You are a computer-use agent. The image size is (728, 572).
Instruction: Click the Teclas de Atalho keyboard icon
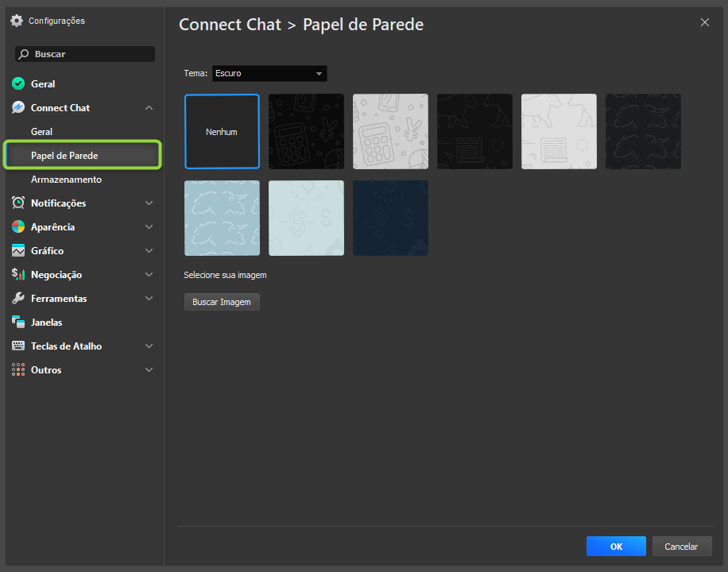tap(18, 346)
